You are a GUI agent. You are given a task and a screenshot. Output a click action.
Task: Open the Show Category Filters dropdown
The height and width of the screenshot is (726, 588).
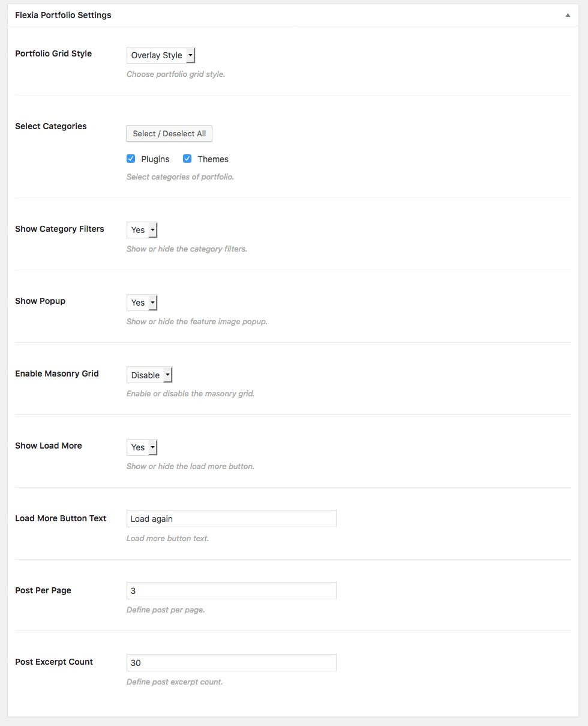pyautogui.click(x=142, y=230)
